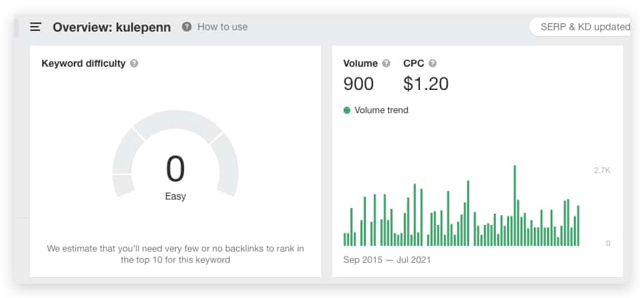Click the Keyword difficulty title
This screenshot has height=298, width=644.
point(84,63)
